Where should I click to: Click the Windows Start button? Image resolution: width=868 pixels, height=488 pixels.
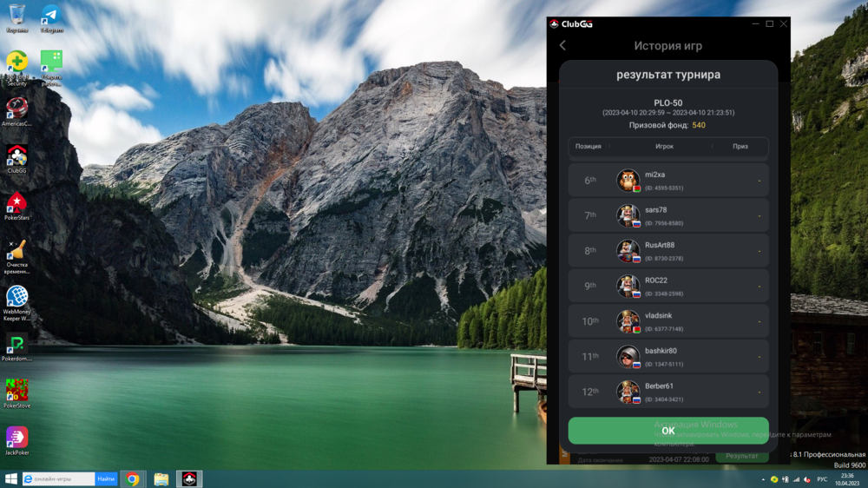[10, 478]
